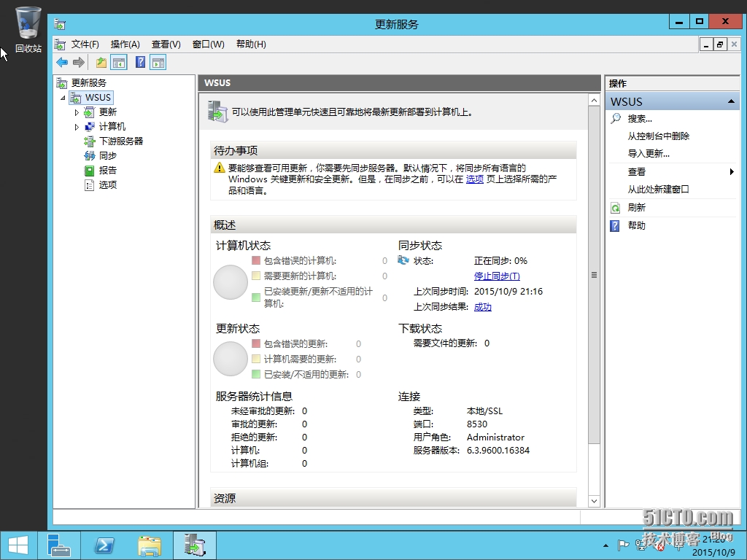
Task: Open the 文件(F) menu
Action: (85, 44)
